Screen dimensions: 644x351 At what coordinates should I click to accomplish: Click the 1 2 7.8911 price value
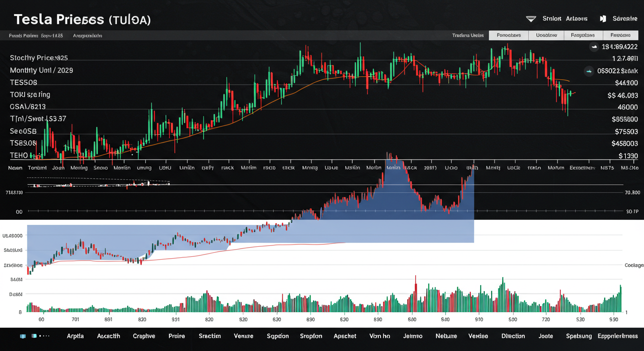[x=625, y=58]
